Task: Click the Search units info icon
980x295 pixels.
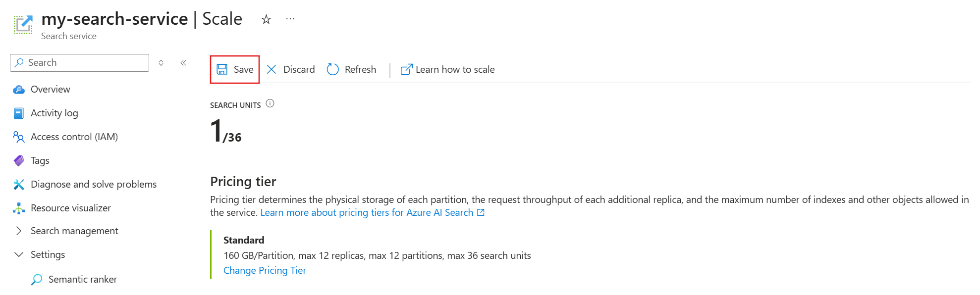Action: point(270,103)
